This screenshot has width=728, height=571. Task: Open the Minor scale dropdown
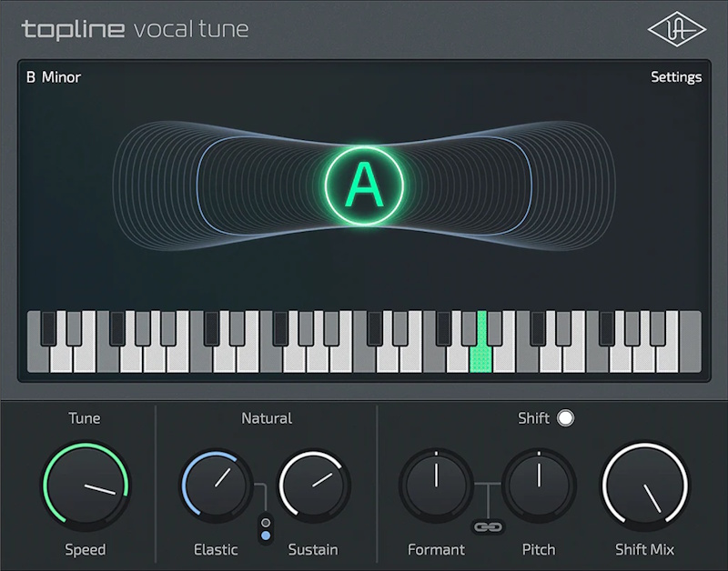pyautogui.click(x=61, y=77)
